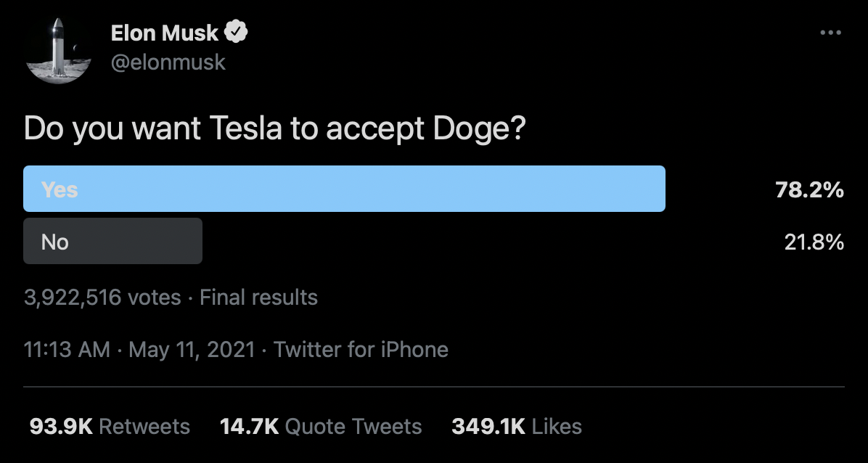Click the verified badge next to Elon Musk
Viewport: 868px width, 463px height.
pos(236,33)
